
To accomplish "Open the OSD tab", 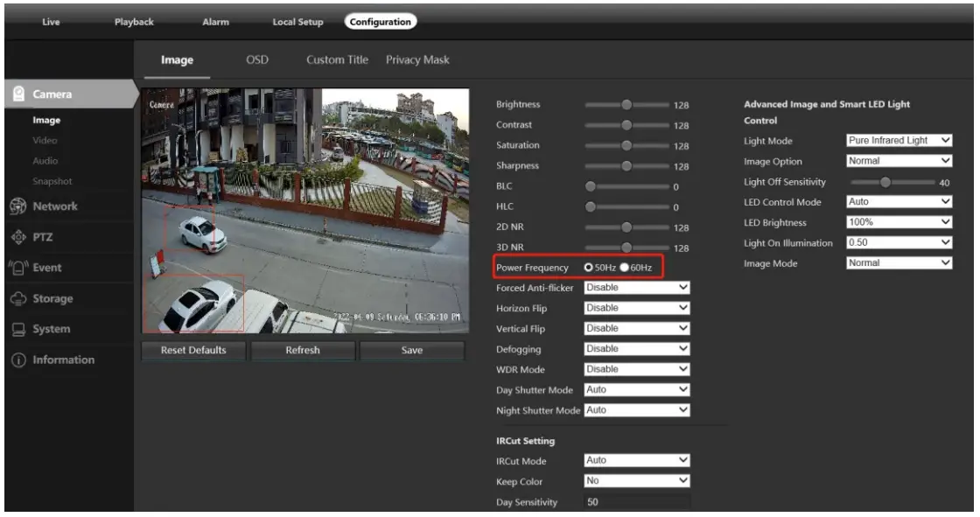I will 257,59.
